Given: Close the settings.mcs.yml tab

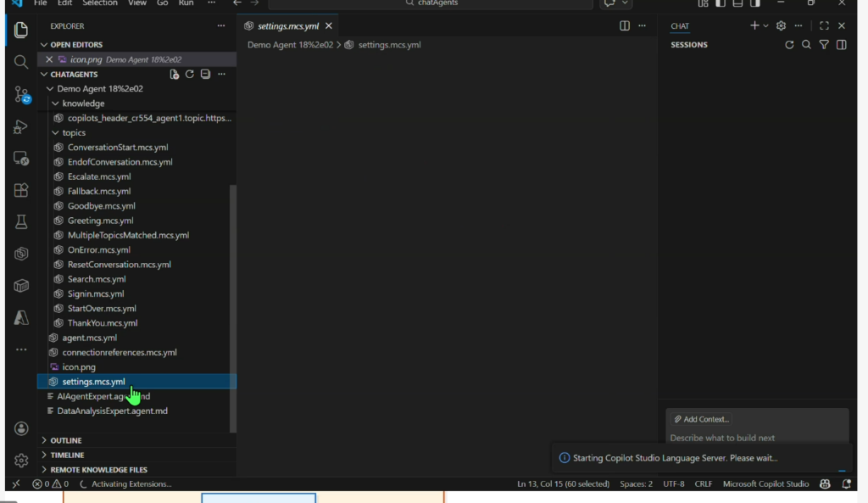Looking at the screenshot, I should click(329, 26).
